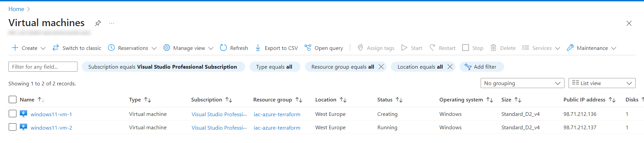The image size is (644, 143).
Task: Open windows11-vm-1 virtual machine
Action: point(51,114)
